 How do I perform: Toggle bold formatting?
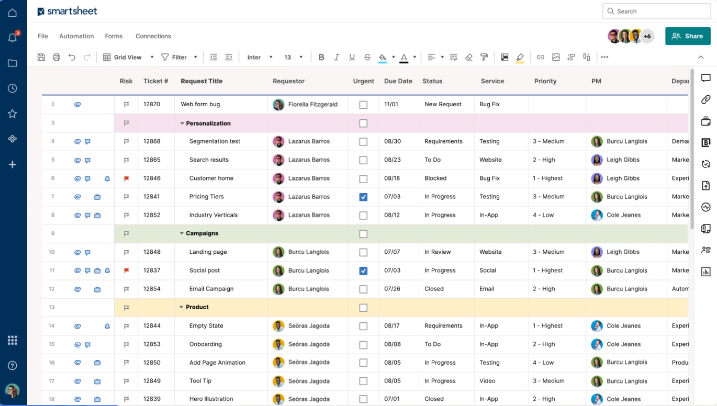[x=321, y=57]
